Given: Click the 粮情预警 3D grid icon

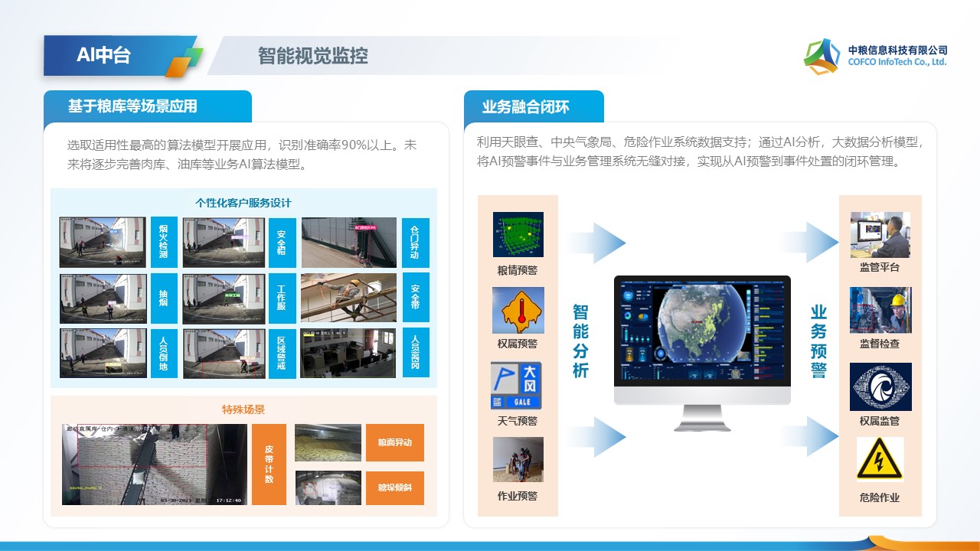Looking at the screenshot, I should pos(518,234).
